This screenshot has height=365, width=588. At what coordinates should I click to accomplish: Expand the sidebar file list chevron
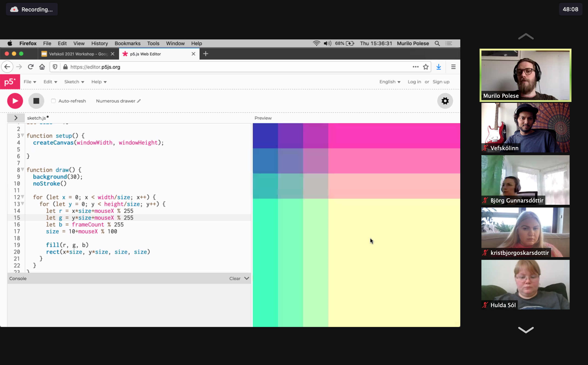pyautogui.click(x=16, y=118)
